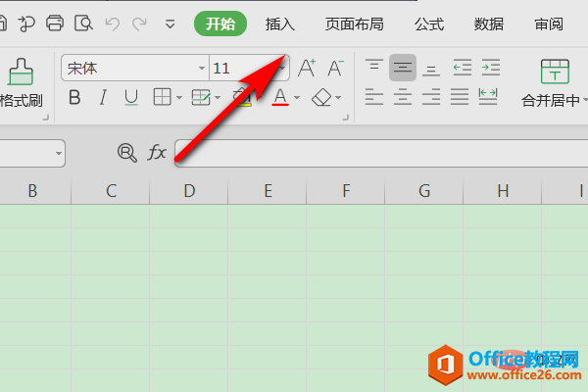Select column F header
The image size is (588, 392).
(346, 191)
